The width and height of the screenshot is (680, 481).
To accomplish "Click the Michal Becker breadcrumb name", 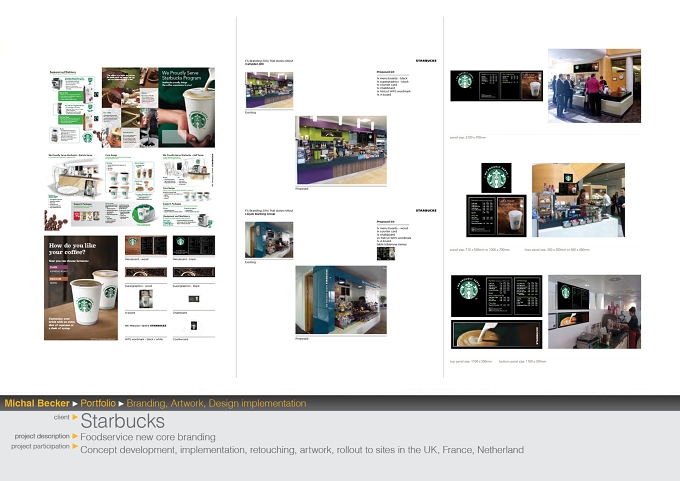I will (x=37, y=403).
